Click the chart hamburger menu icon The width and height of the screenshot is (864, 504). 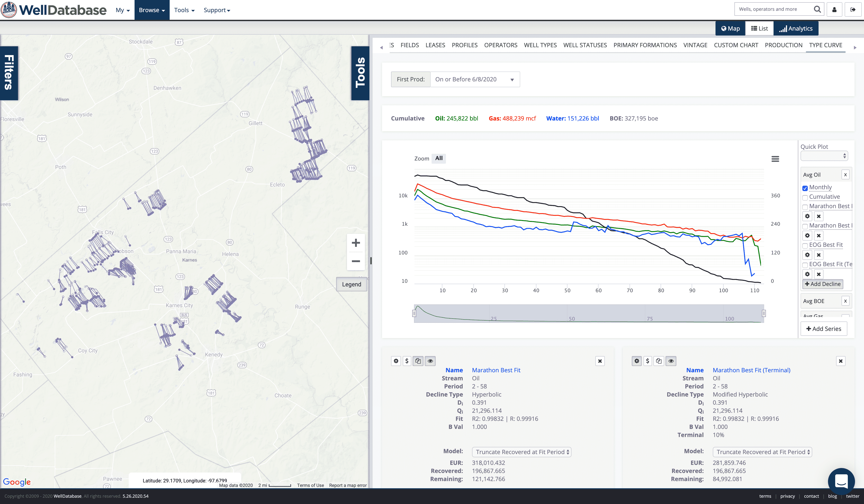(775, 159)
